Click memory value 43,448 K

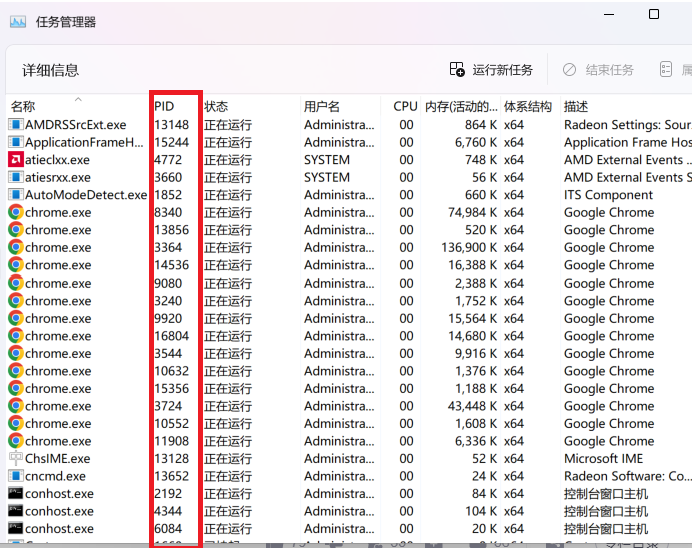tap(473, 406)
